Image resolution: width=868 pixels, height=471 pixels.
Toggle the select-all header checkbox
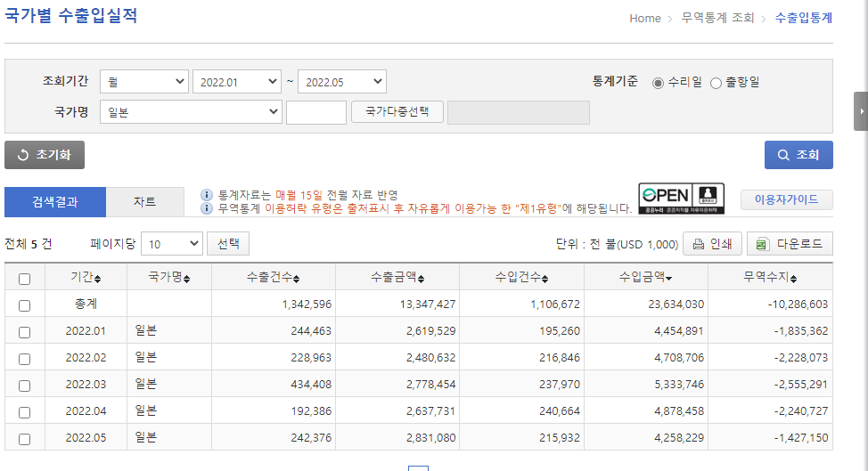pyautogui.click(x=24, y=279)
